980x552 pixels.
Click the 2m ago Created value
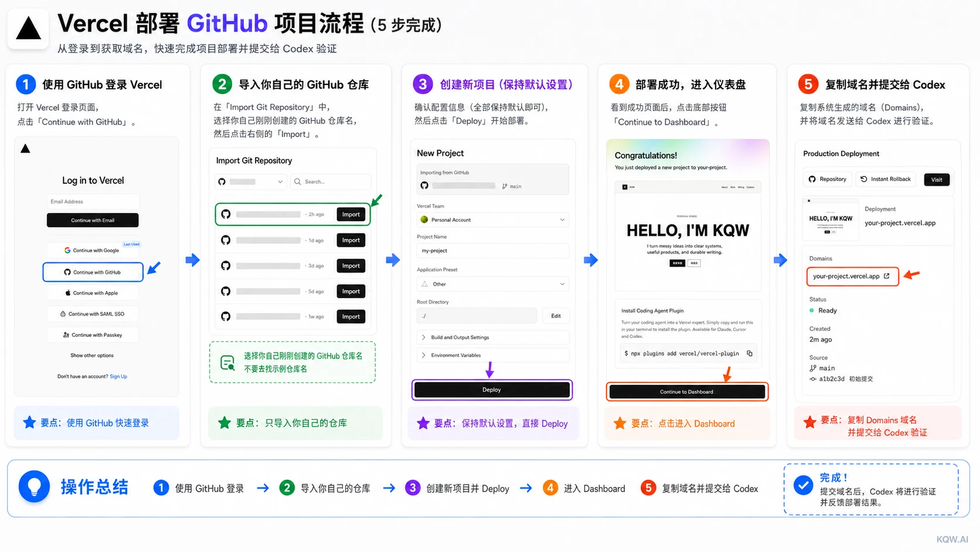point(821,340)
